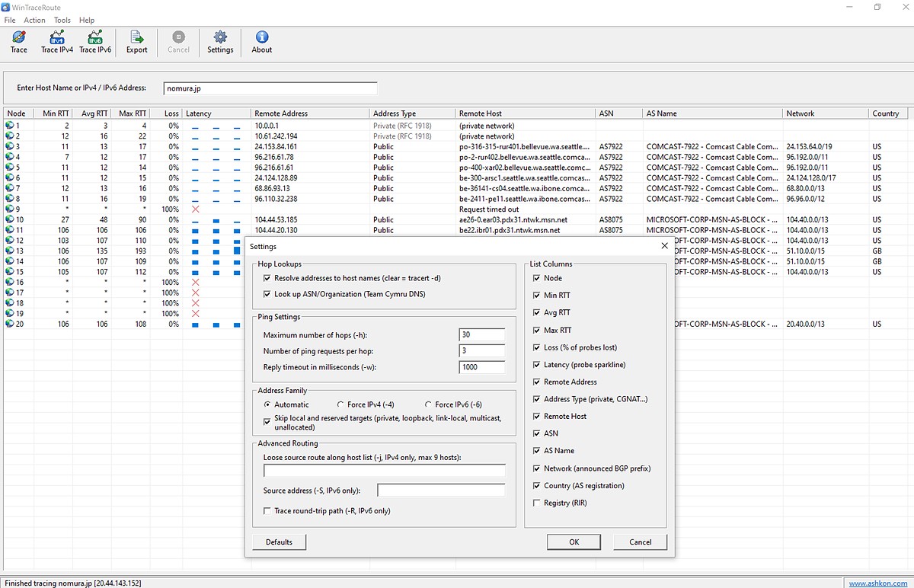Select Automatic address family

coord(267,404)
